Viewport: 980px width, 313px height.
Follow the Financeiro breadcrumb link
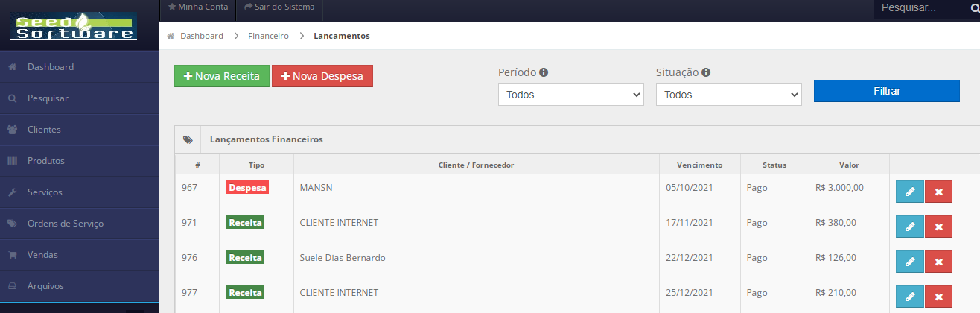click(268, 36)
